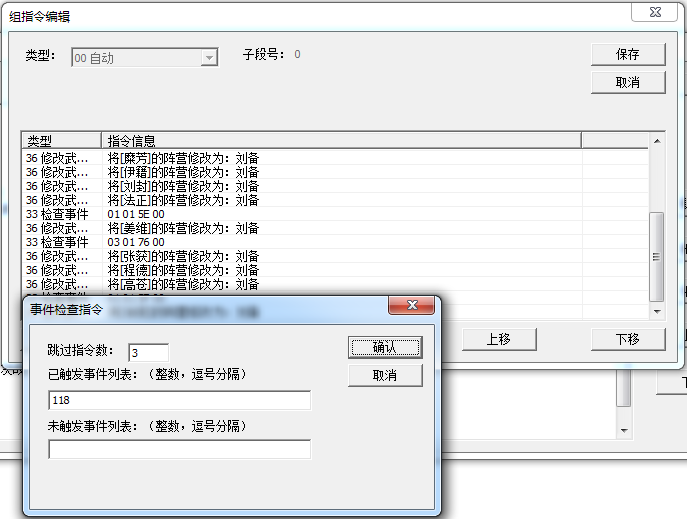Click 取消 button below 保存

(x=628, y=82)
